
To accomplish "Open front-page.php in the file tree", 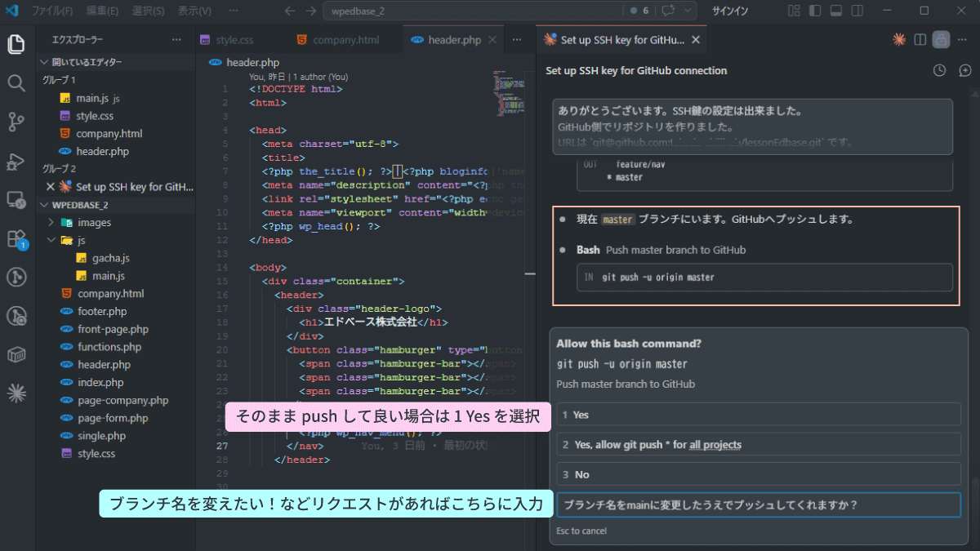I will pos(113,329).
